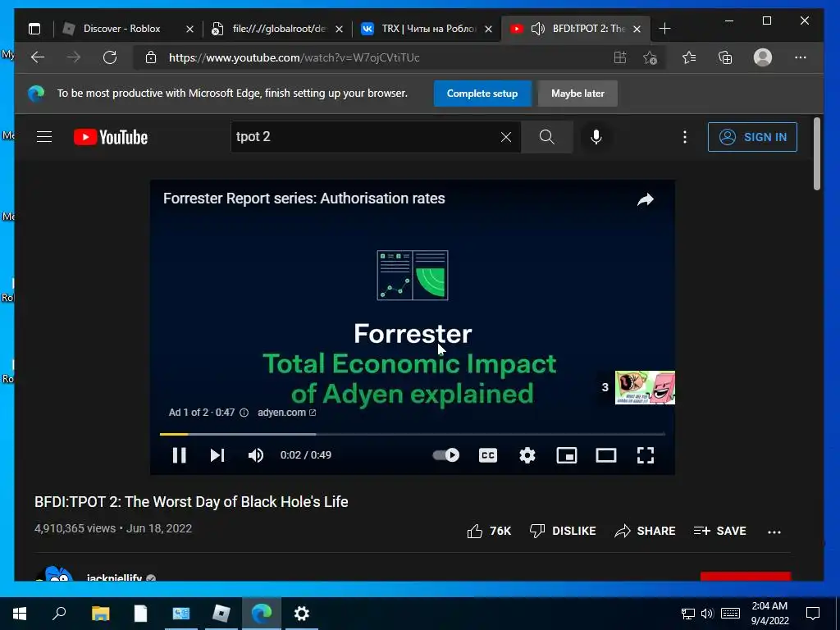Pause the video with the pause button

pos(179,455)
